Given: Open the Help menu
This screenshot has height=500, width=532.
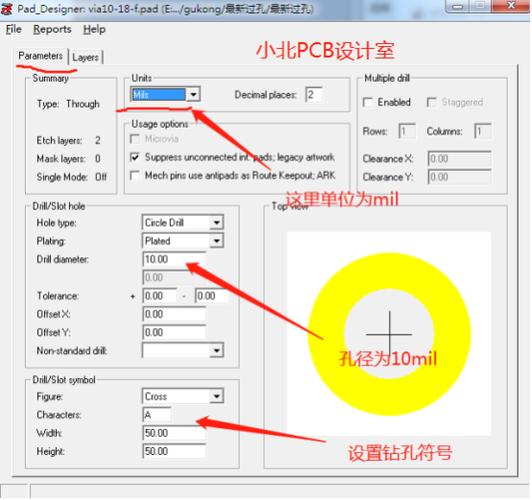Looking at the screenshot, I should 94,29.
